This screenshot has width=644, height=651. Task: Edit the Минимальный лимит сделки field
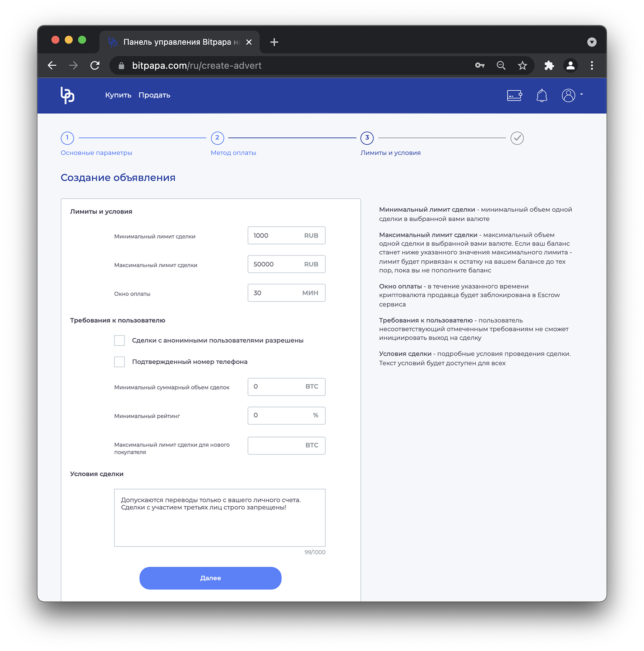[286, 235]
